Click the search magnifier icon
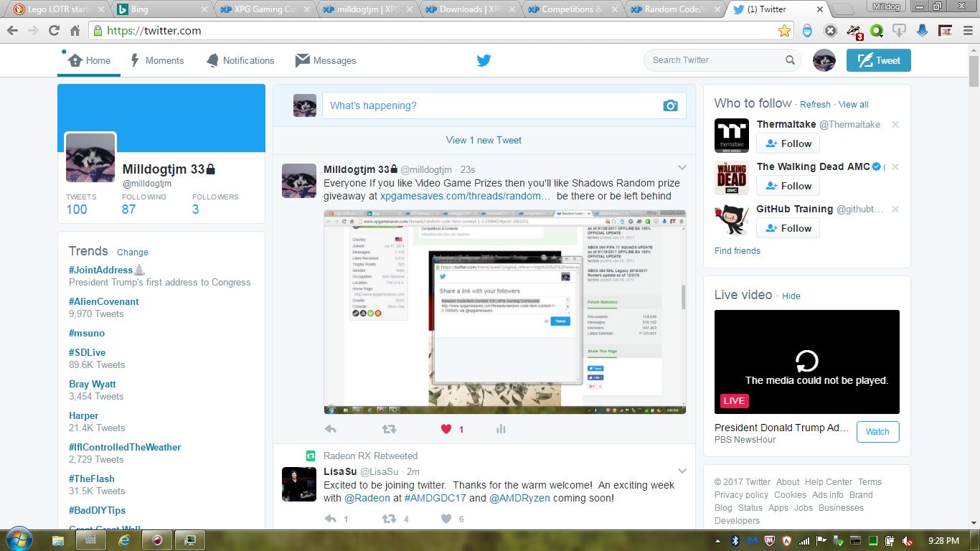 pos(790,60)
